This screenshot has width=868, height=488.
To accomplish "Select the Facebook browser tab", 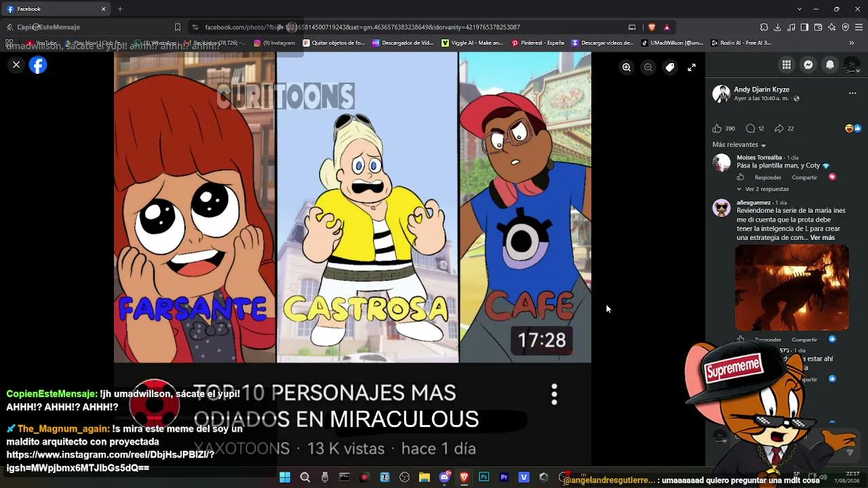I will (57, 9).
